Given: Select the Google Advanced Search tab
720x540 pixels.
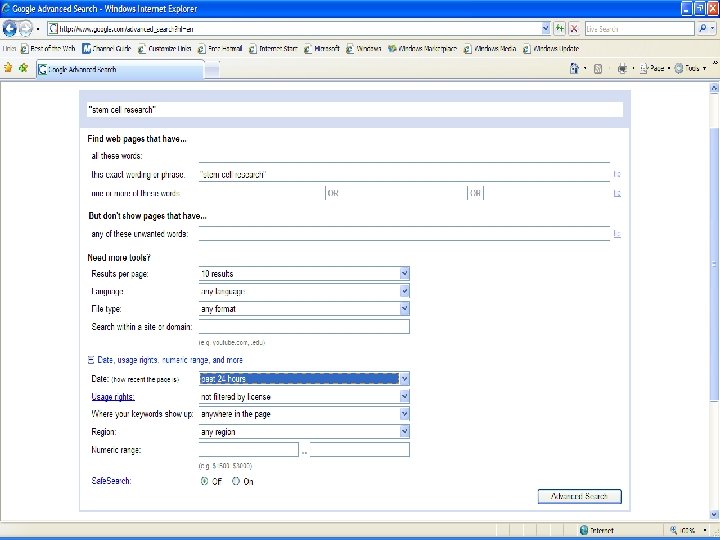Looking at the screenshot, I should click(120, 69).
